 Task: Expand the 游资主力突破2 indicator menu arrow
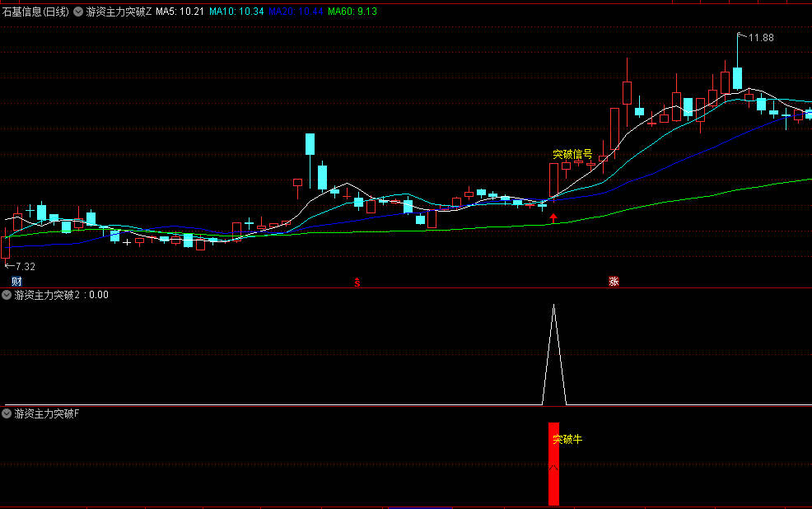click(7, 295)
